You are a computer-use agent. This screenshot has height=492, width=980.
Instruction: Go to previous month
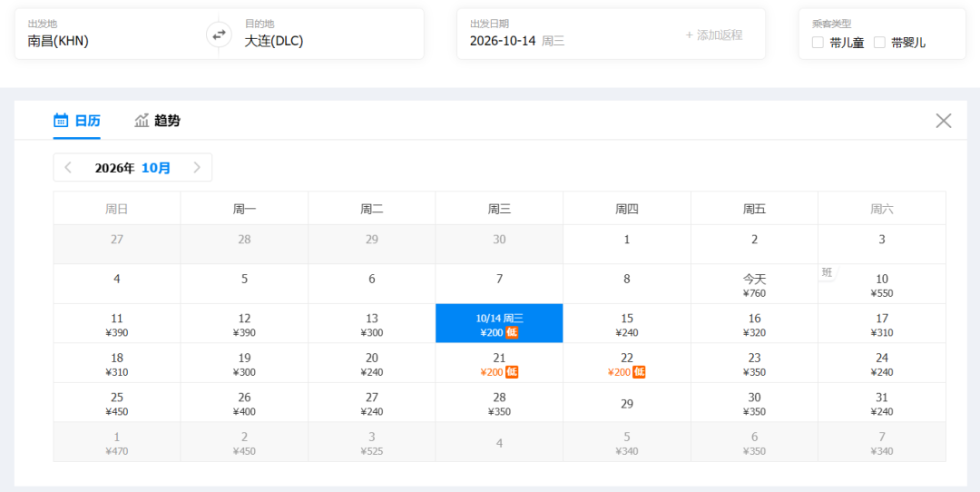click(68, 168)
